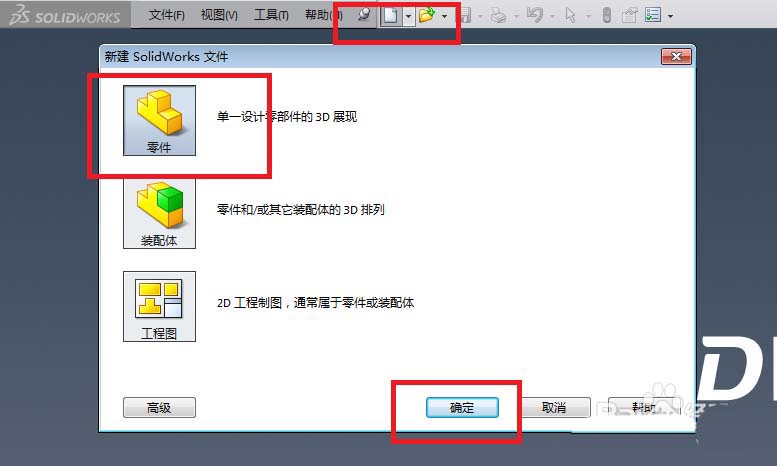The image size is (777, 466).
Task: Click the Rebuild traffic light icon
Action: pyautogui.click(x=607, y=15)
